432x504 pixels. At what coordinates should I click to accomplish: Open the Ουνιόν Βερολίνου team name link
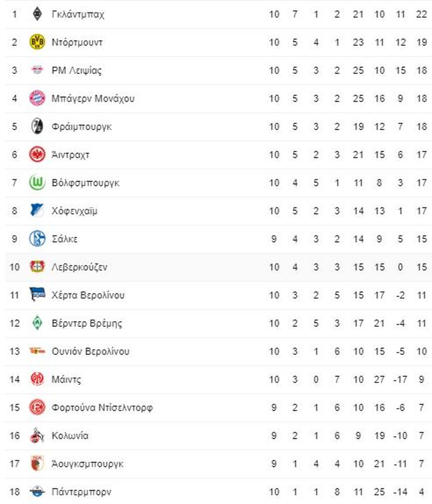point(91,351)
